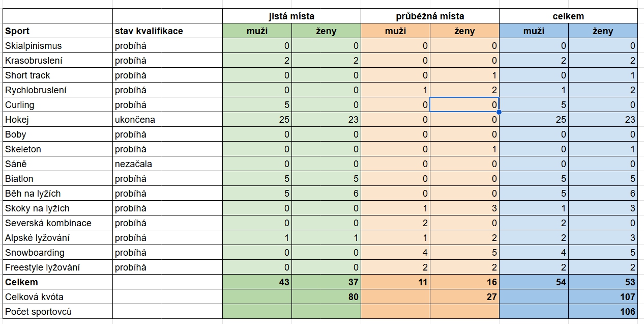
Task: Select the bold total cell showing 43
Action: tap(257, 282)
